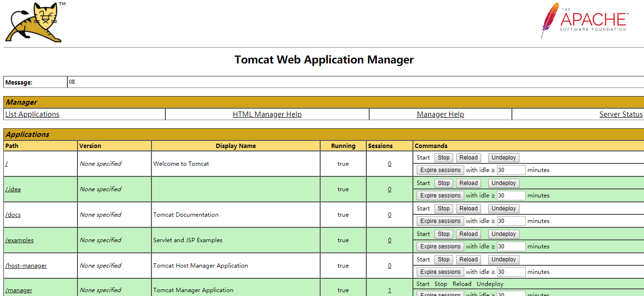Reload the /examples application
The image size is (644, 296).
(x=469, y=234)
